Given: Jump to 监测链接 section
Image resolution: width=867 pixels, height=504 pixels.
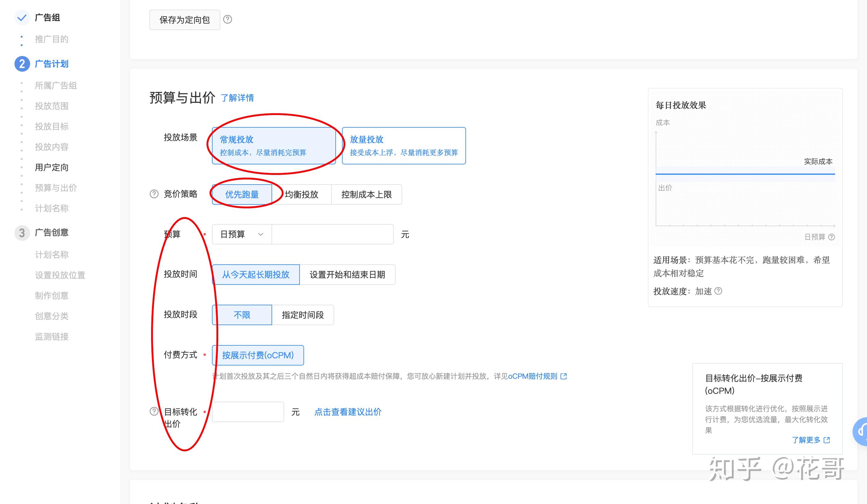Looking at the screenshot, I should 51,337.
